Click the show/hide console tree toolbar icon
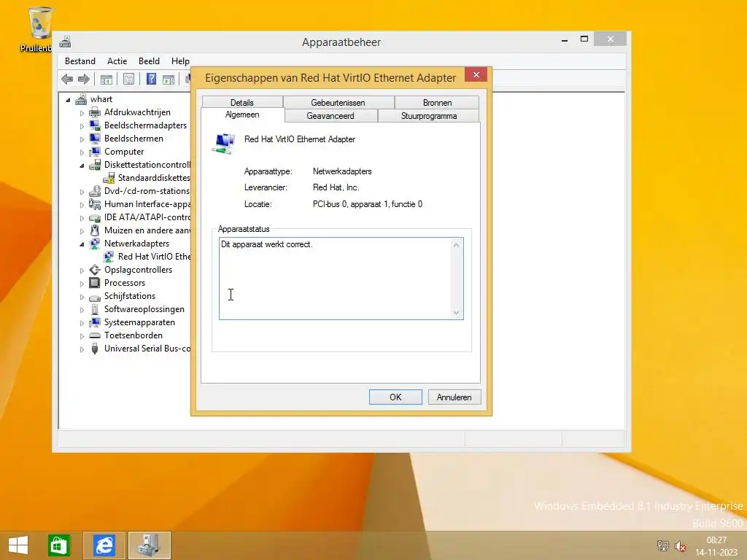The height and width of the screenshot is (560, 747). pos(107,79)
